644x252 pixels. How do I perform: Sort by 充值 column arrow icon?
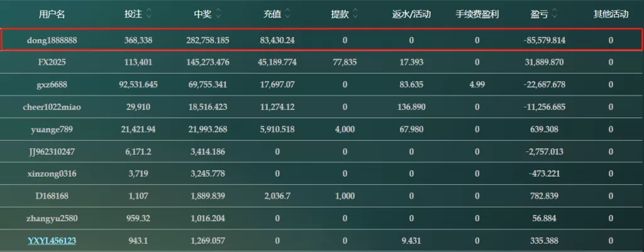tap(287, 14)
